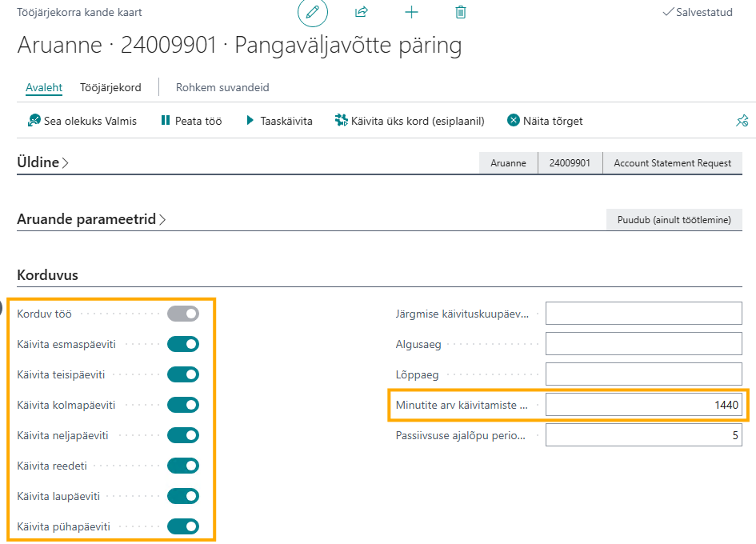Toggle Käivita laupäeviti switch

point(183,496)
